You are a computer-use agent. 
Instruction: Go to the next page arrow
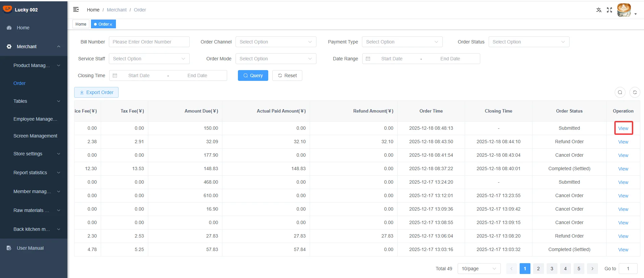[592, 269]
